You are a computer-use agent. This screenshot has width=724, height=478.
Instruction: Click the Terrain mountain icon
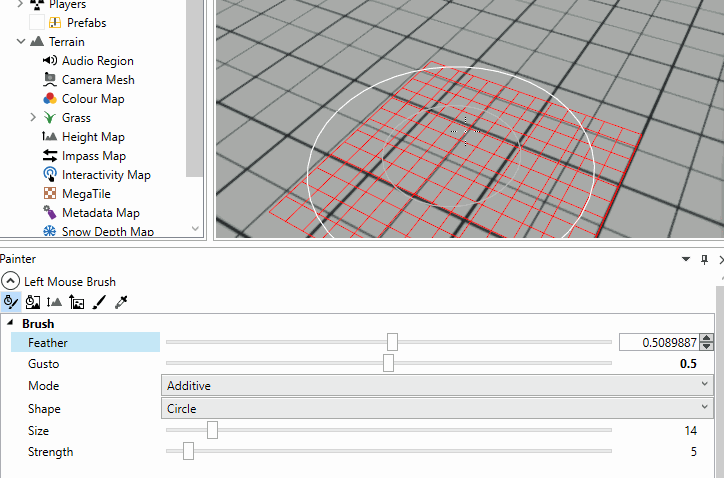(x=37, y=42)
